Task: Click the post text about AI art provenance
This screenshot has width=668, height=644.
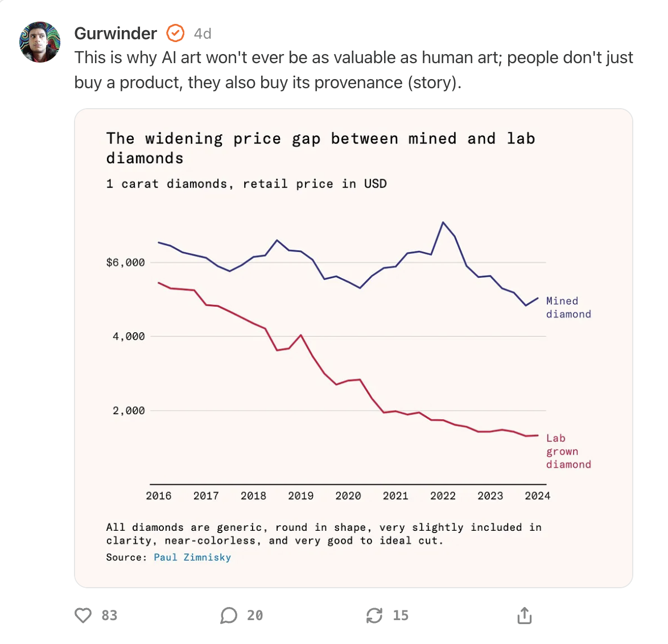Action: 353,70
